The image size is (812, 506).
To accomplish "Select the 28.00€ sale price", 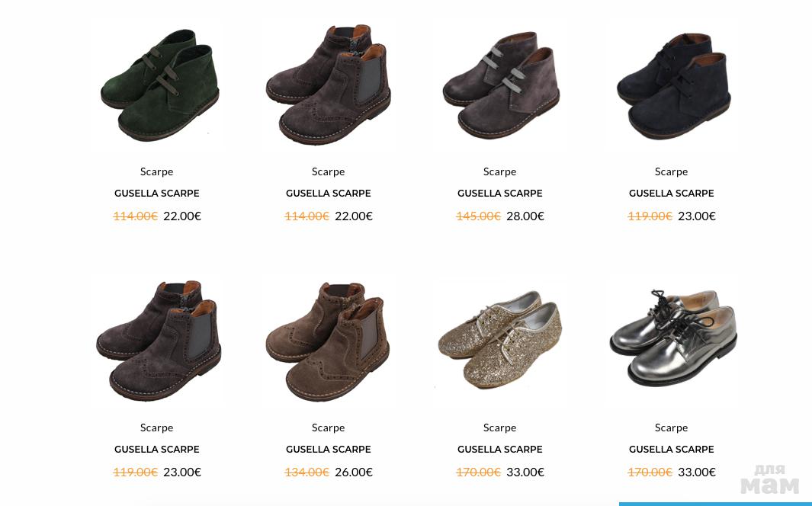I will click(525, 216).
